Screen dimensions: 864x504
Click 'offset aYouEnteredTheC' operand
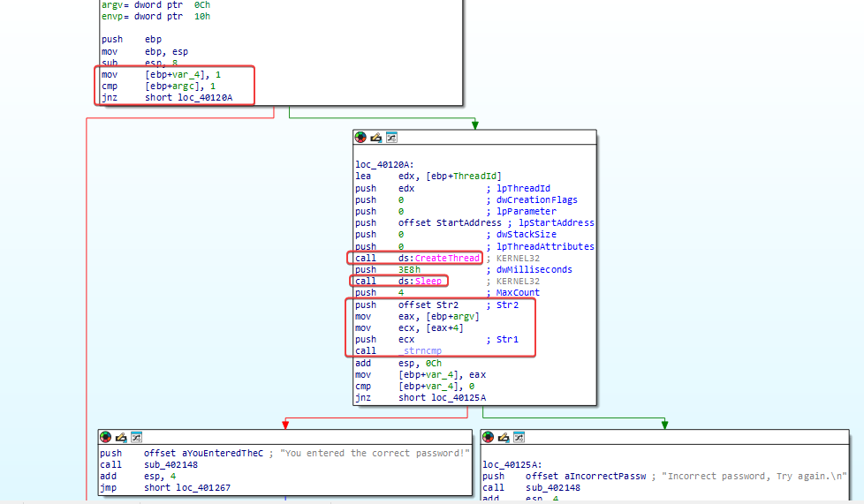(203, 453)
